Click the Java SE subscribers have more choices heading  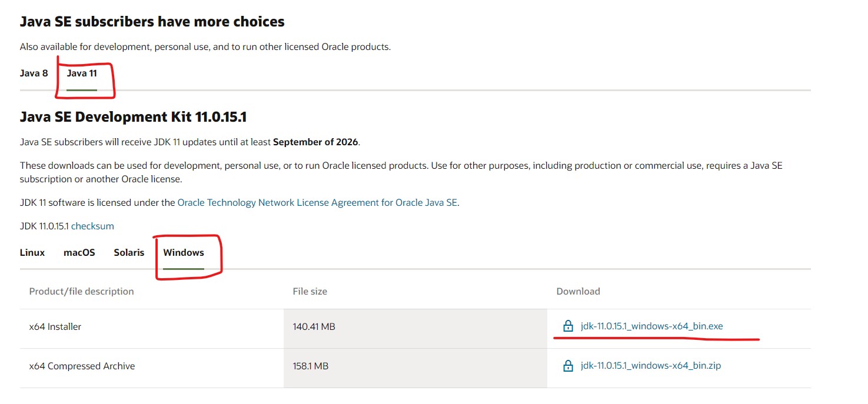pos(152,22)
